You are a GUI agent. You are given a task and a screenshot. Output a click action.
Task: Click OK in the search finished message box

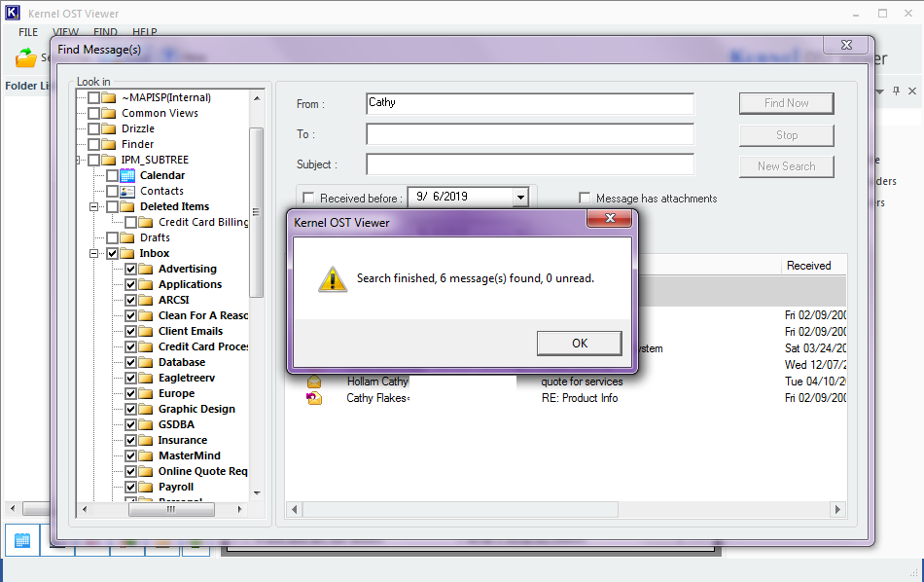pos(580,344)
